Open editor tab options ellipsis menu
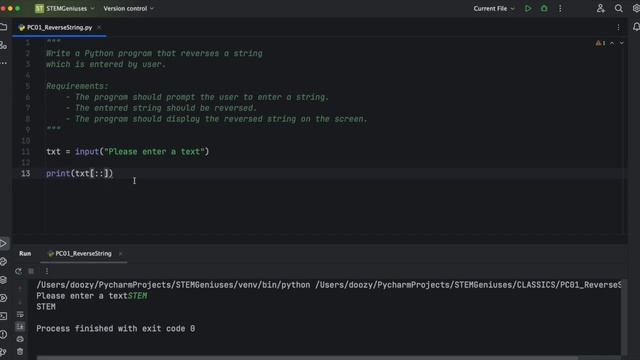 618,27
